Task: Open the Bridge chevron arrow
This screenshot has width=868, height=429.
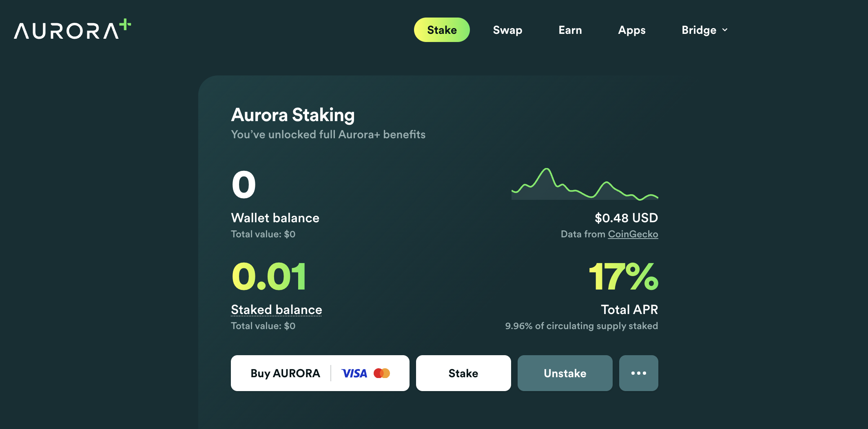Action: (725, 30)
